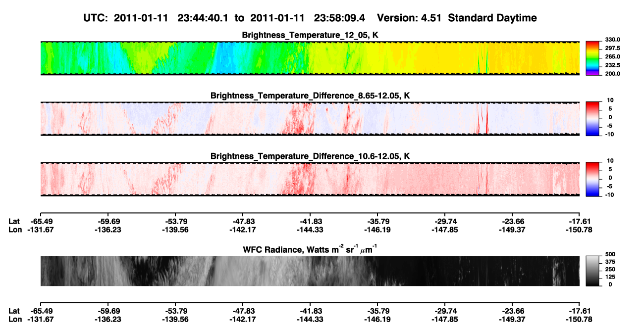Click latitude -29.74 on the axis under the WFC Radiance panel
Screen dimensions: 644x330
[x=445, y=311]
